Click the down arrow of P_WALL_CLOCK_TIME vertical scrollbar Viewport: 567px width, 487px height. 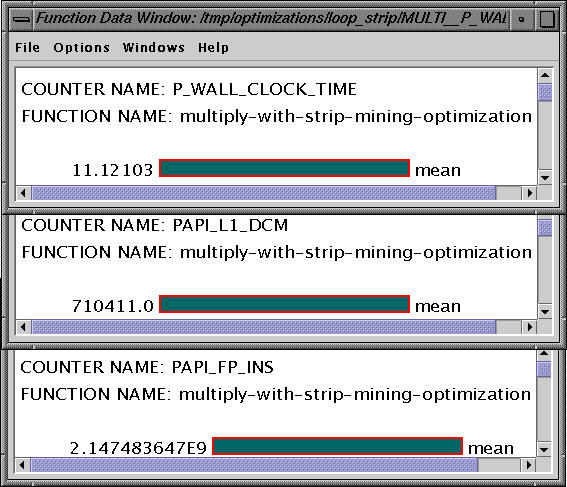545,178
